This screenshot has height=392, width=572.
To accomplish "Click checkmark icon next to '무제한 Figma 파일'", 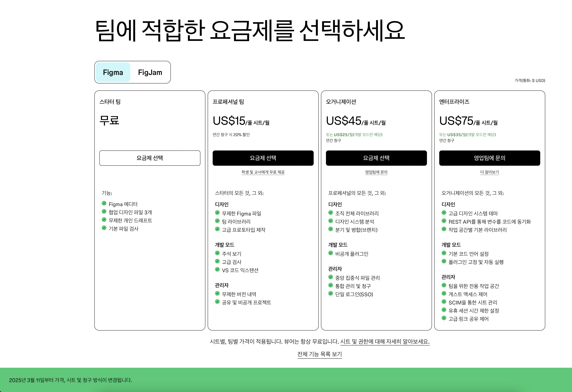I will pyautogui.click(x=217, y=213).
